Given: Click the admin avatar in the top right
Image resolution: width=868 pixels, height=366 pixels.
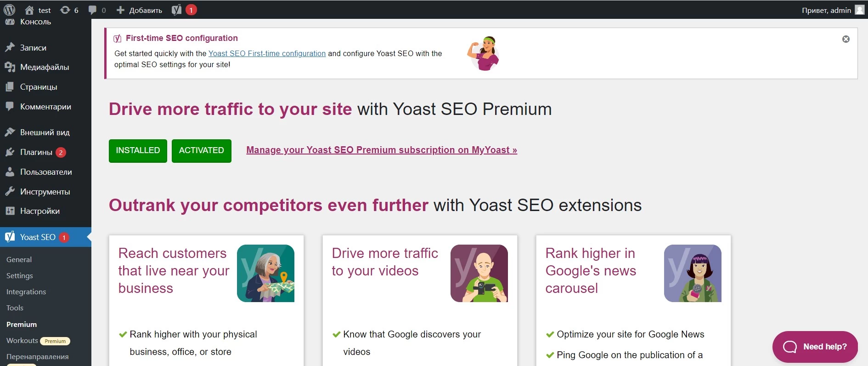Looking at the screenshot, I should 859,10.
